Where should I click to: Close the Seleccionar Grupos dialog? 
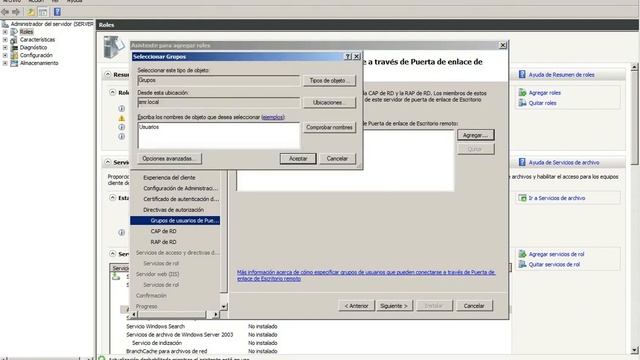pos(356,56)
